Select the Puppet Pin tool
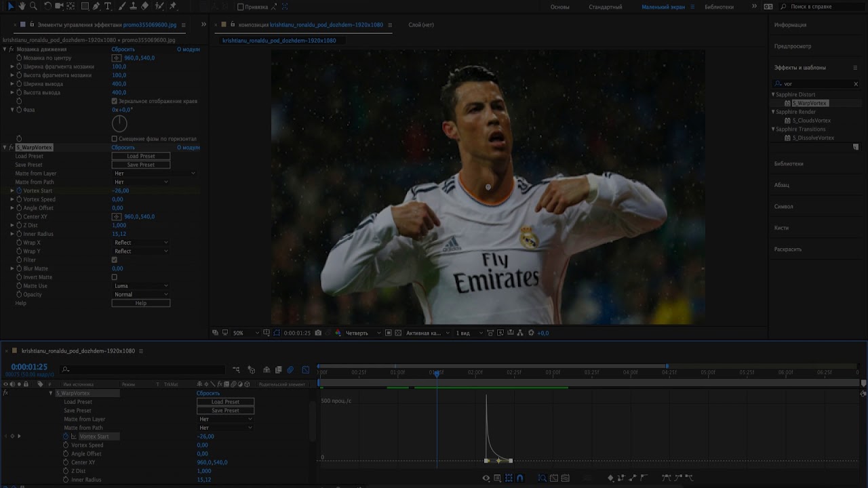The height and width of the screenshot is (488, 868). 173,6
